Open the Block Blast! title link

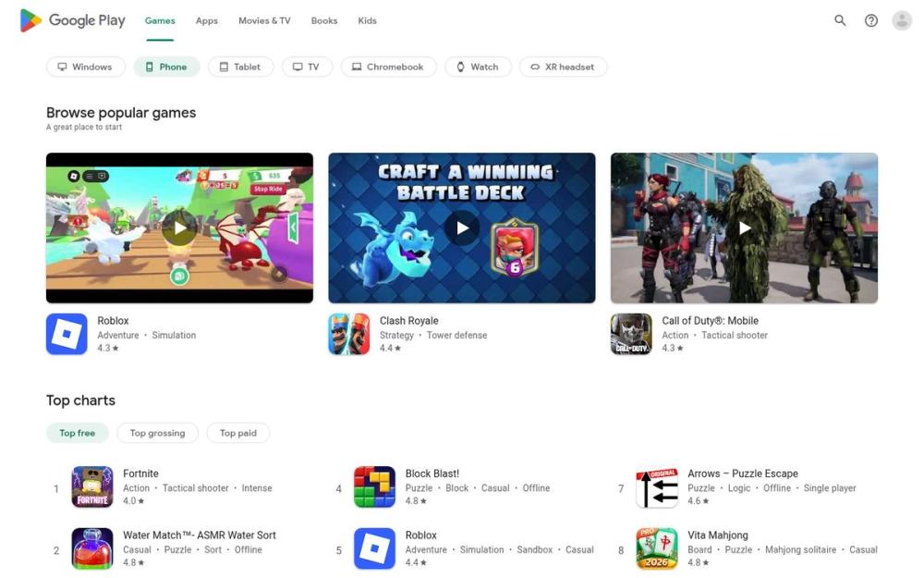(432, 473)
